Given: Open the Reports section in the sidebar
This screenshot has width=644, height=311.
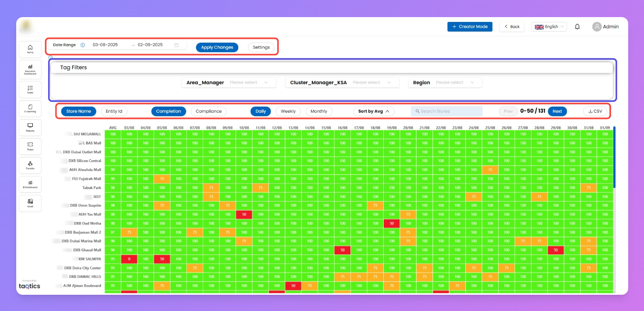Looking at the screenshot, I should (30, 127).
